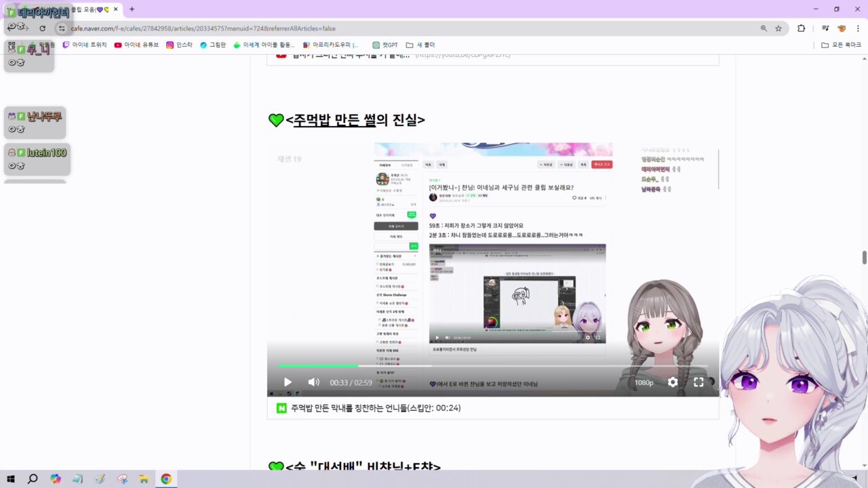The image size is (868, 488).
Task: Open the Extensions puzzle icon
Action: pos(801,28)
